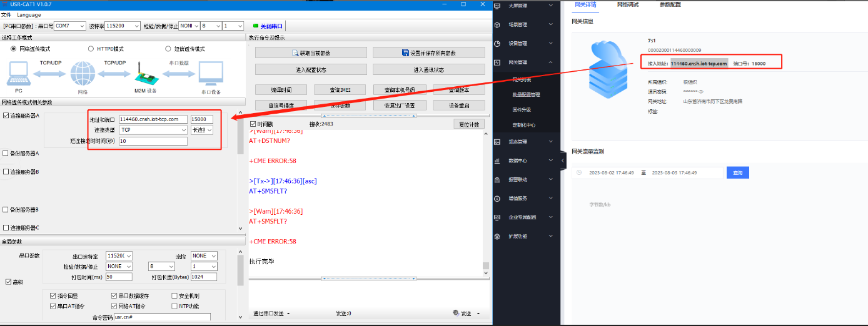
Task: Collapse the sidebar using the arrow handle
Action: [563, 161]
